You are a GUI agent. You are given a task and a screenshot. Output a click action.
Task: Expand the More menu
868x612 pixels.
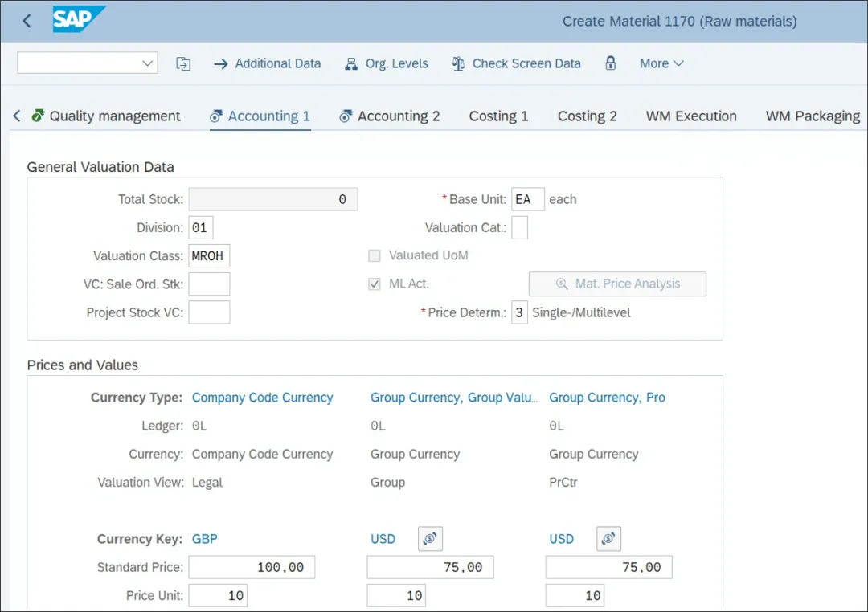pyautogui.click(x=661, y=63)
